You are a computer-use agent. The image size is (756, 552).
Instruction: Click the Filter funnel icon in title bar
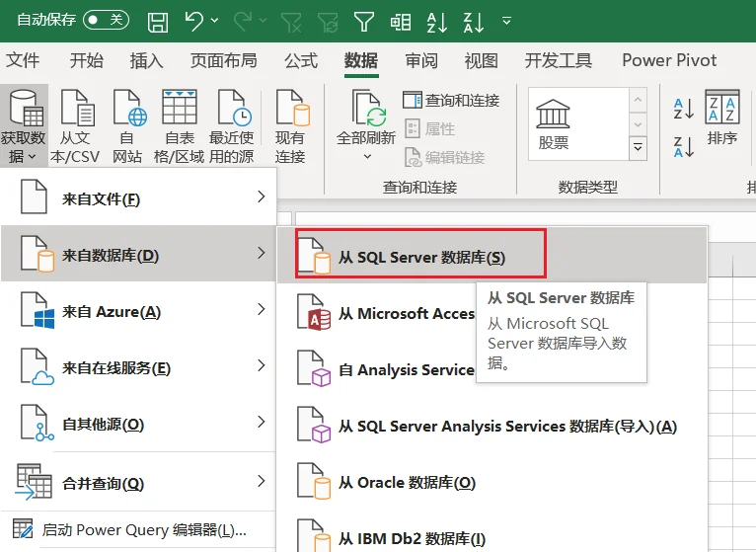coord(364,22)
